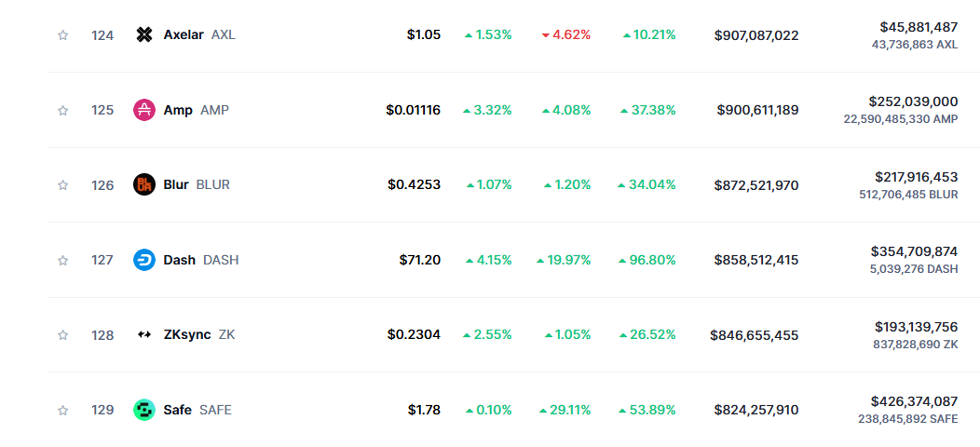Viewport: 980px width, 447px height.
Task: Toggle the watchlist star for Amp
Action: (x=62, y=110)
